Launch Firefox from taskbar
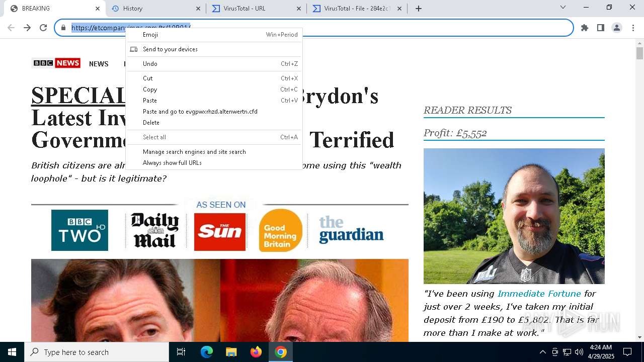This screenshot has width=644, height=362. pos(256,352)
